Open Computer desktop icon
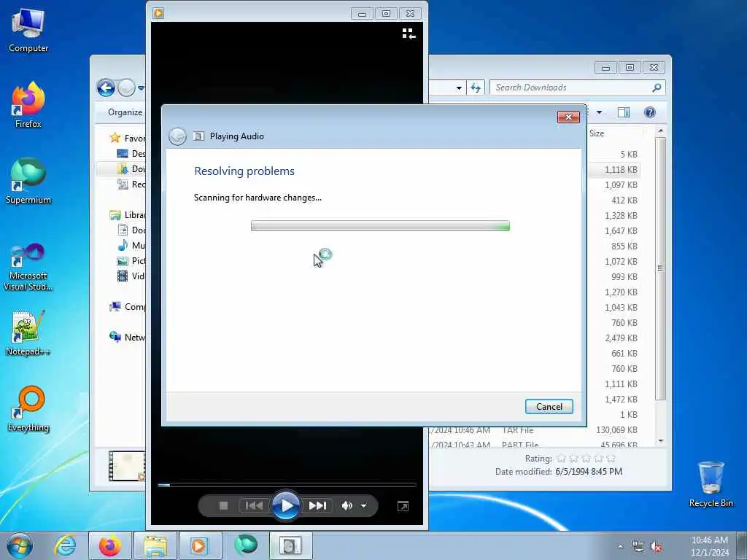Image resolution: width=747 pixels, height=560 pixels. tap(28, 30)
